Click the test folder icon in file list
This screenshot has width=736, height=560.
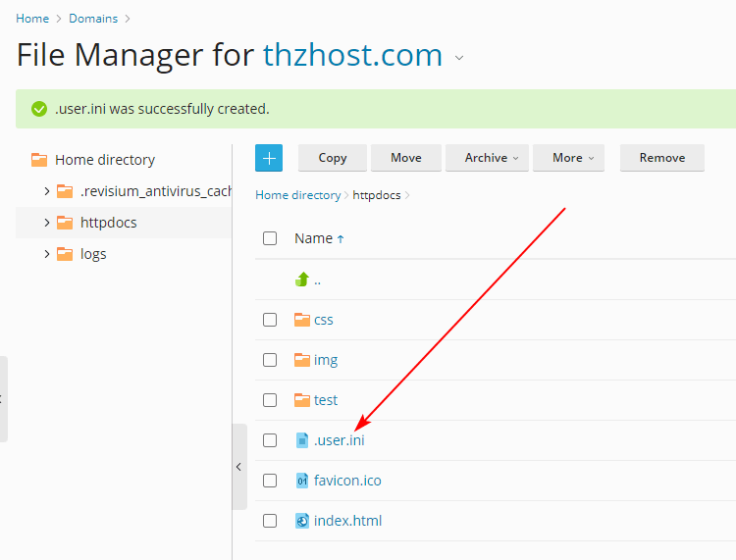(x=302, y=400)
